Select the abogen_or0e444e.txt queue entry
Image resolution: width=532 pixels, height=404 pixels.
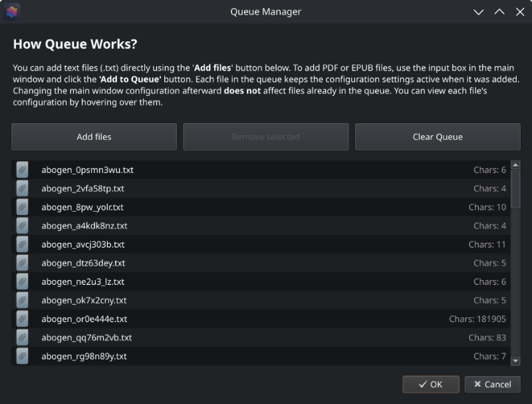[x=261, y=319]
